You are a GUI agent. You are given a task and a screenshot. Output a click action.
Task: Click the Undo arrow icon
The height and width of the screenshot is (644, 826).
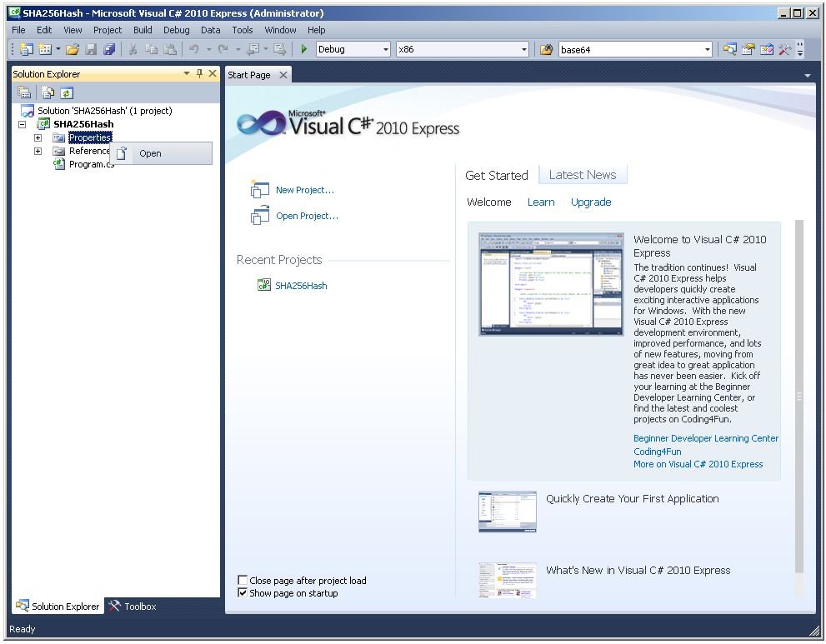click(x=194, y=49)
